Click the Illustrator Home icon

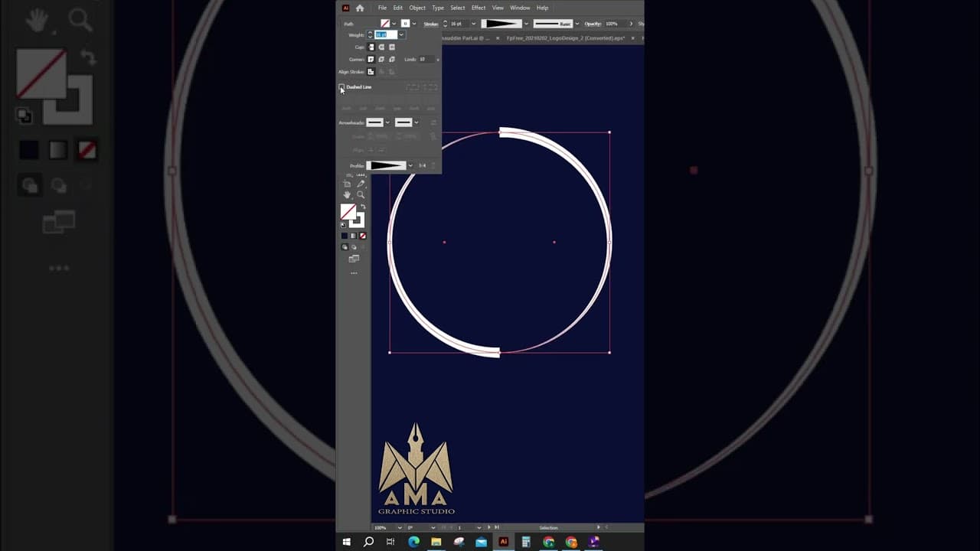click(360, 8)
